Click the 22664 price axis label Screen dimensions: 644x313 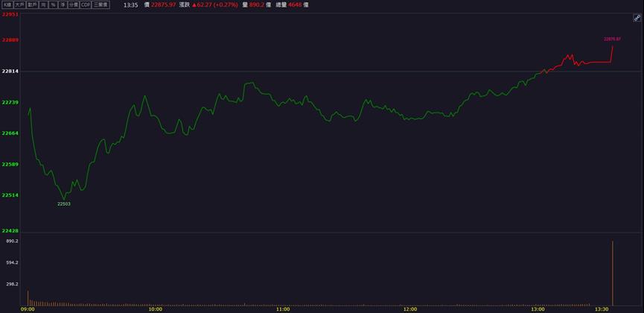click(x=10, y=133)
